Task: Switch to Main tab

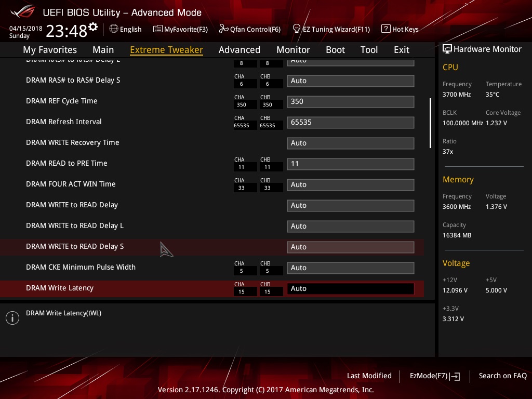Action: click(103, 50)
